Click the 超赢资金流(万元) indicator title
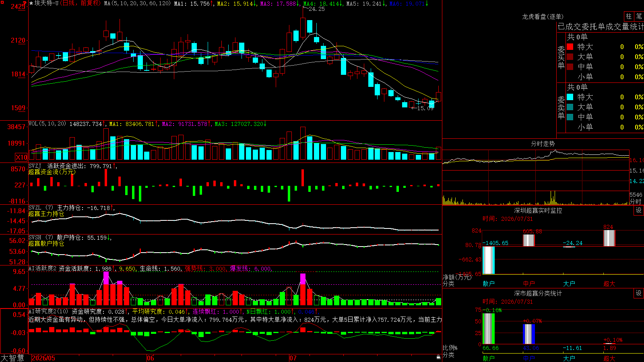Viewport: 644px width, 362px height. (52, 172)
